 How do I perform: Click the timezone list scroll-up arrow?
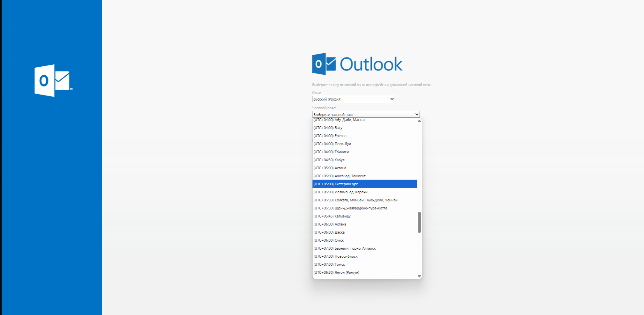coord(419,121)
